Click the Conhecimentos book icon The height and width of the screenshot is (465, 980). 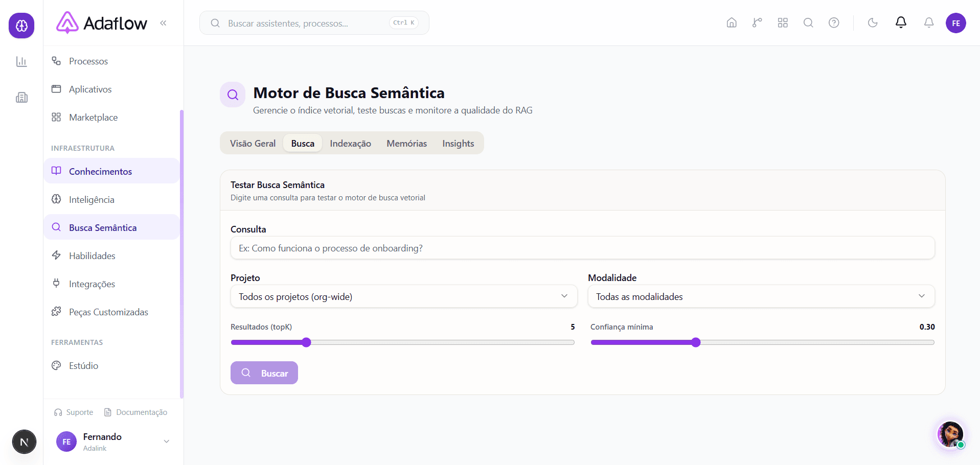[56, 171]
